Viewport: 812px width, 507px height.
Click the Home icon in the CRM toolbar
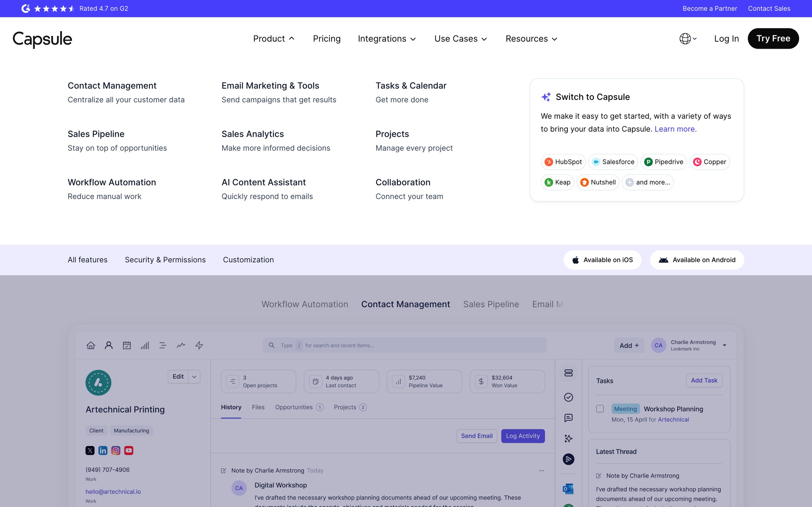pos(91,345)
